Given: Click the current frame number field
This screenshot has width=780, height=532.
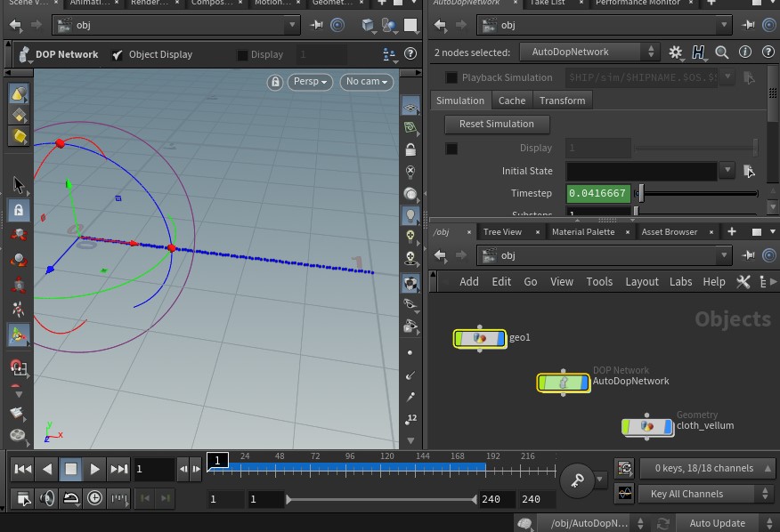Looking at the screenshot, I should (x=154, y=470).
